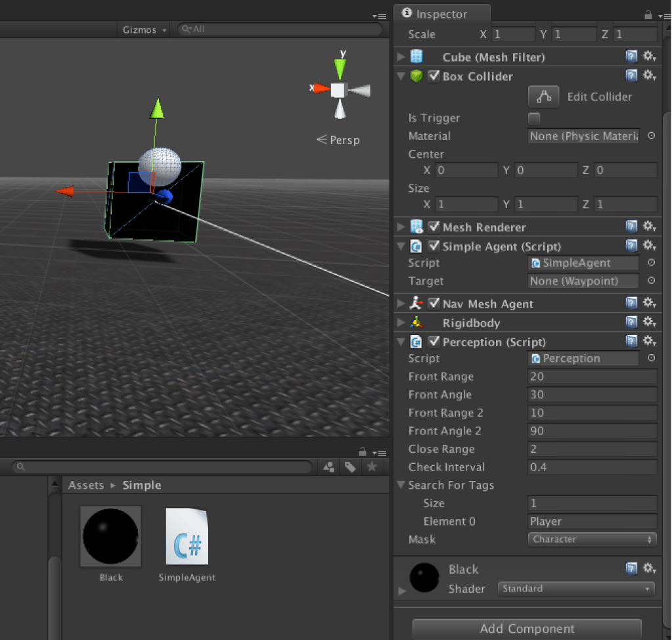
Task: Collapse the Search For Tags list
Action: (x=401, y=485)
